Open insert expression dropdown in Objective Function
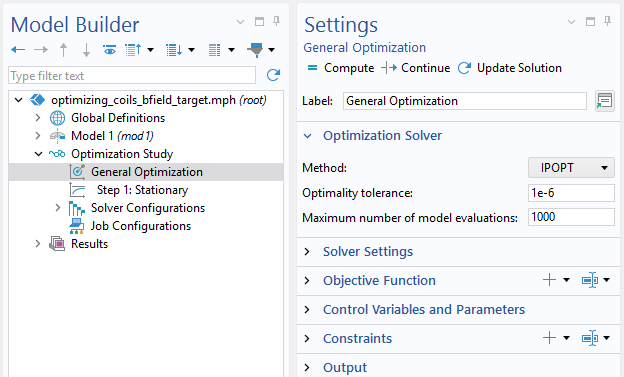Screen dimensions: 624x377 click(x=606, y=280)
